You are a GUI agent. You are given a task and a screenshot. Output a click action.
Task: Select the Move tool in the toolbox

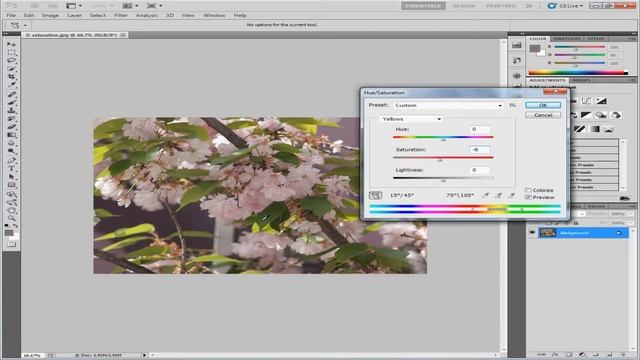pyautogui.click(x=11, y=44)
